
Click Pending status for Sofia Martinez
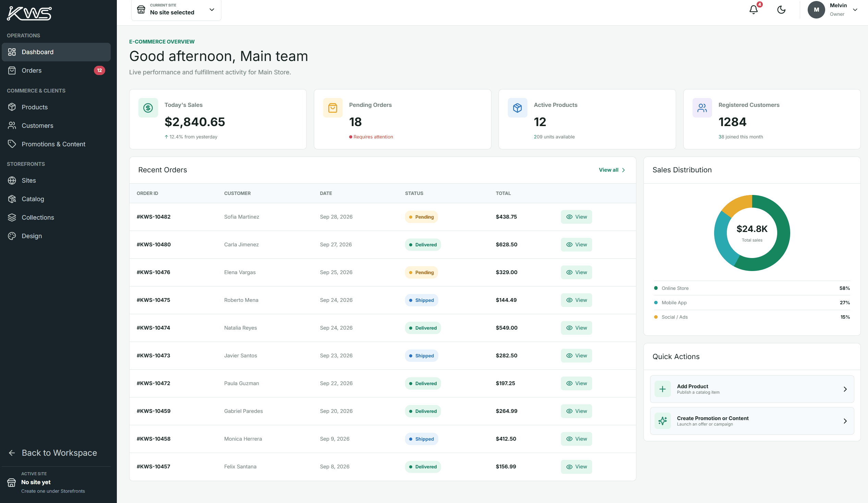tap(421, 217)
